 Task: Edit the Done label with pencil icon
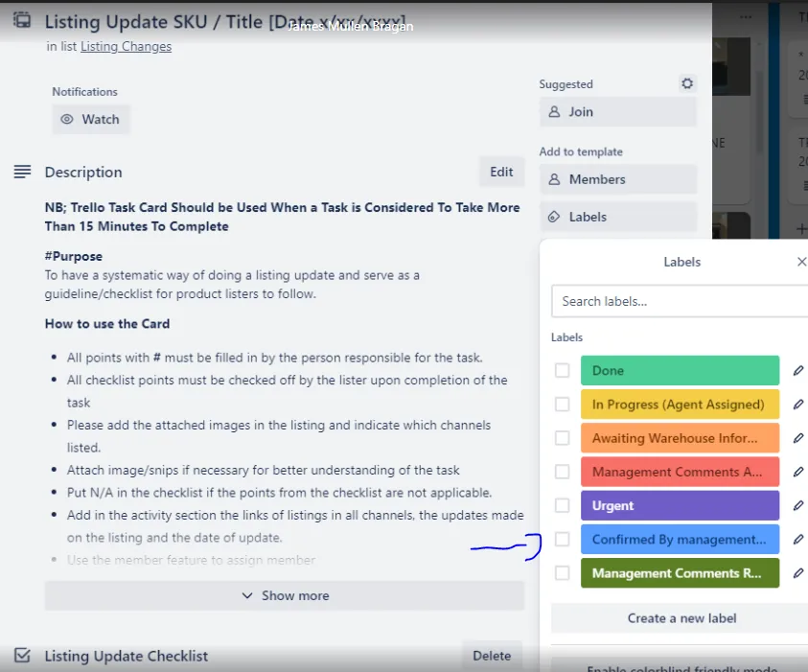pyautogui.click(x=798, y=371)
